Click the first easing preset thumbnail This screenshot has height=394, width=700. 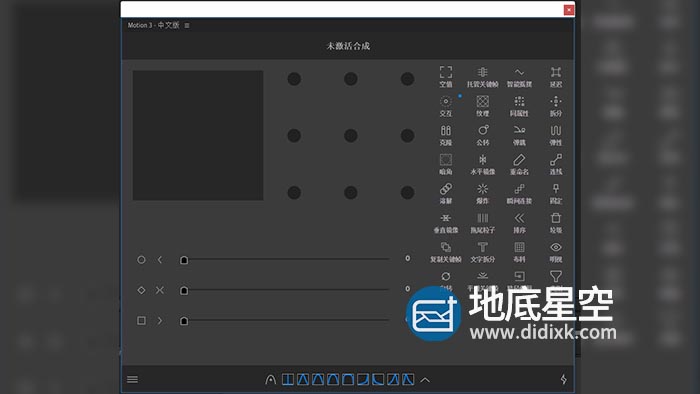click(x=288, y=380)
